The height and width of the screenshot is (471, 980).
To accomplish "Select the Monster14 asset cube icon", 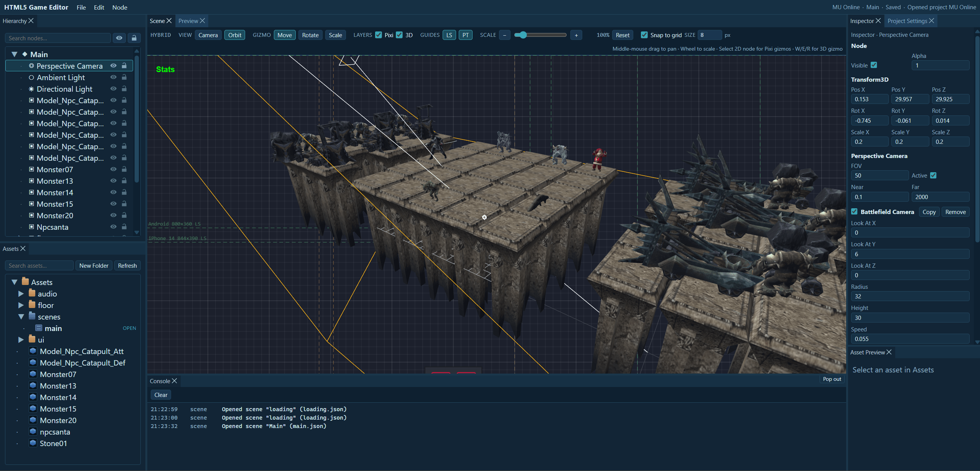I will click(33, 397).
